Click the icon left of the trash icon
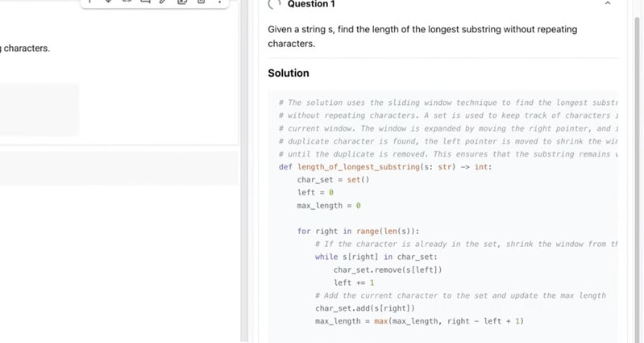644x343 pixels. [182, 2]
